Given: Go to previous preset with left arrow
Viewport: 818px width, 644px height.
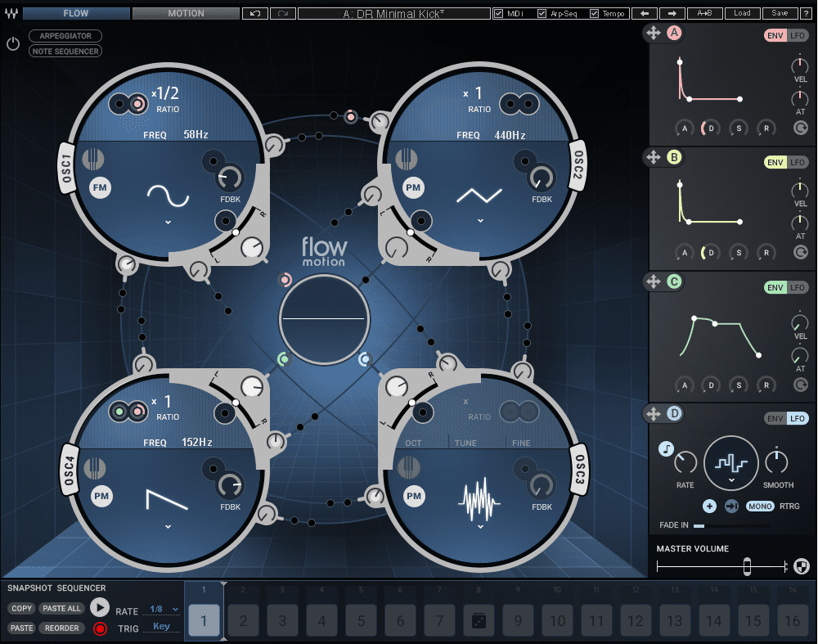Looking at the screenshot, I should [x=645, y=14].
